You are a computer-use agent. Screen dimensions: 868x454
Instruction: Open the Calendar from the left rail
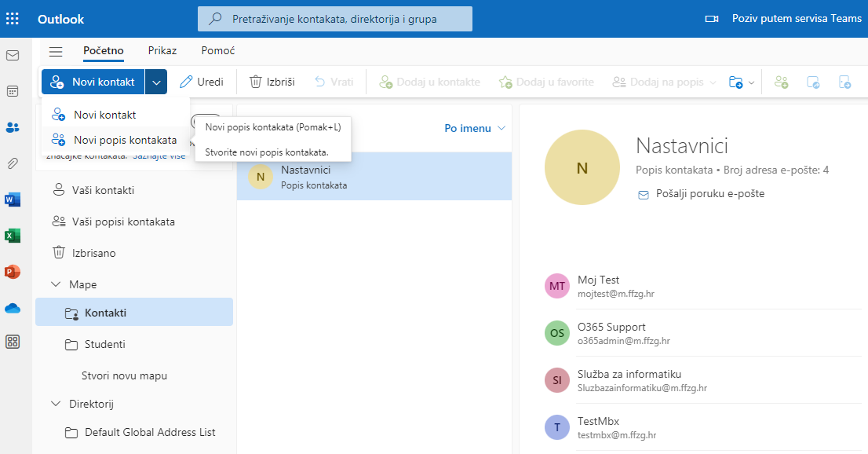coord(13,91)
